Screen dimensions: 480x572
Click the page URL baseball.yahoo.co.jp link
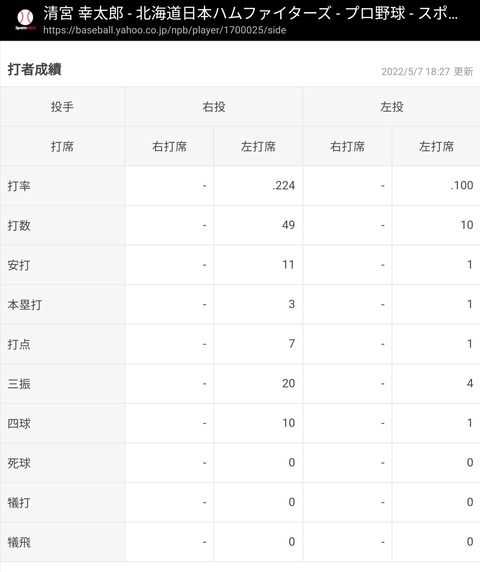coord(164,30)
